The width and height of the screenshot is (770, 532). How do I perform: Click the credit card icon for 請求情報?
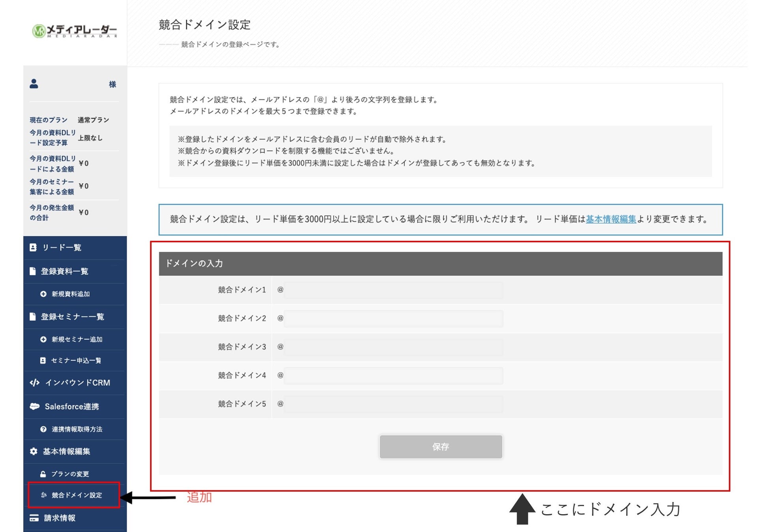coord(34,518)
